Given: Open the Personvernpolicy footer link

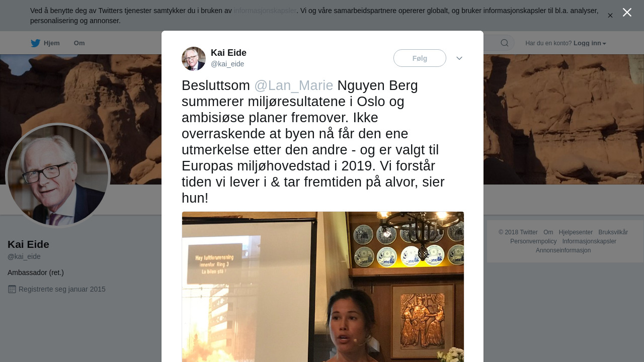Looking at the screenshot, I should point(533,241).
